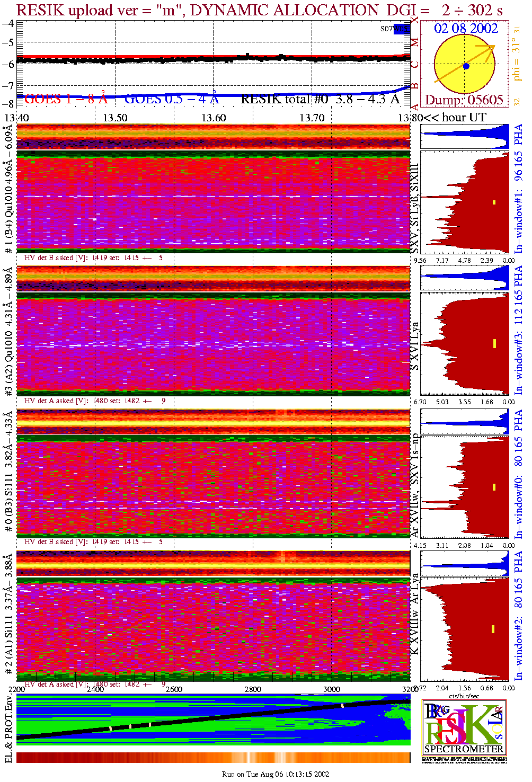This screenshot has width=532, height=782.
Task: Click the orange-red gradient color bar at bottom
Action: pyautogui.click(x=213, y=757)
